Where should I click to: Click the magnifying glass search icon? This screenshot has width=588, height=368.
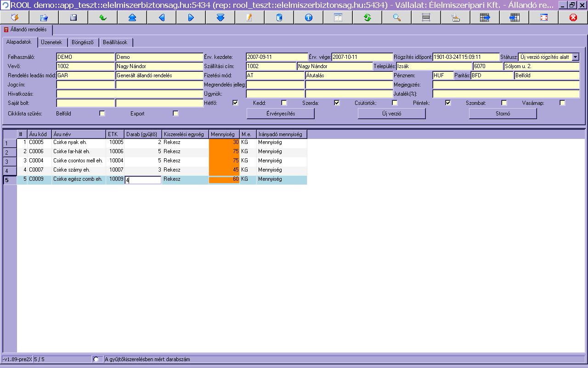pos(397,17)
